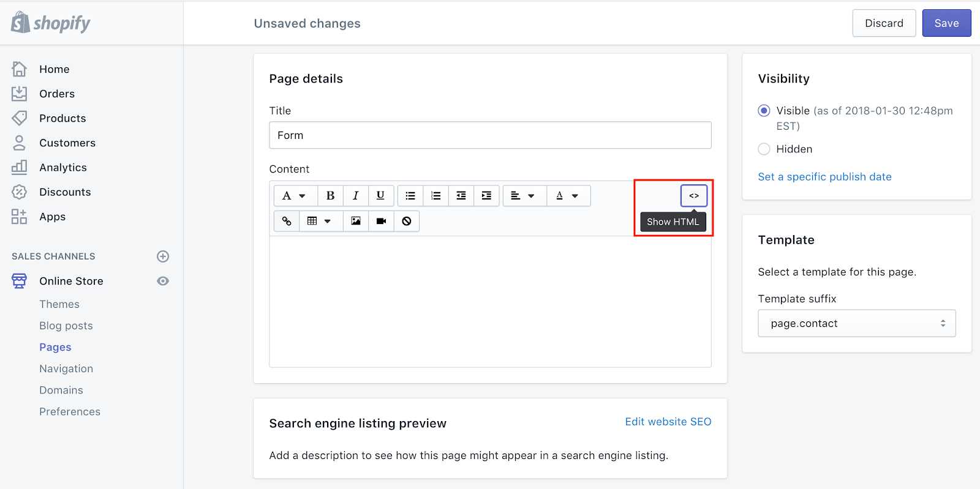
Task: Open the text alignment dropdown
Action: pos(523,196)
